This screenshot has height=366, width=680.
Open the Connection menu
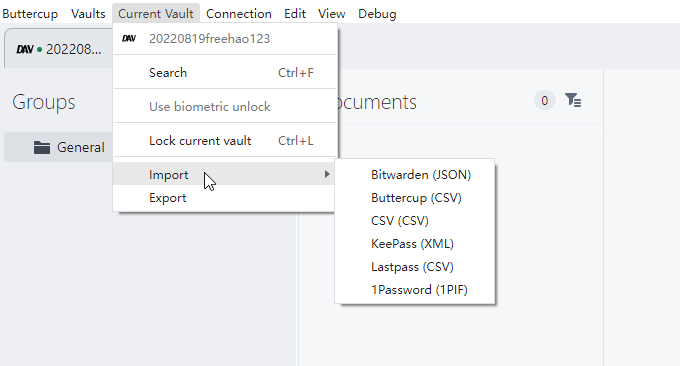(239, 13)
